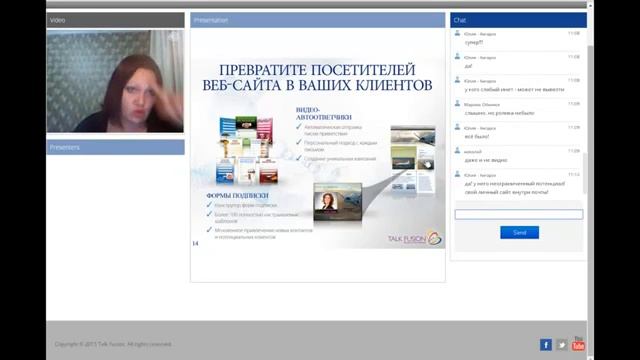
Task: Click the Chat panel header
Action: 518,20
